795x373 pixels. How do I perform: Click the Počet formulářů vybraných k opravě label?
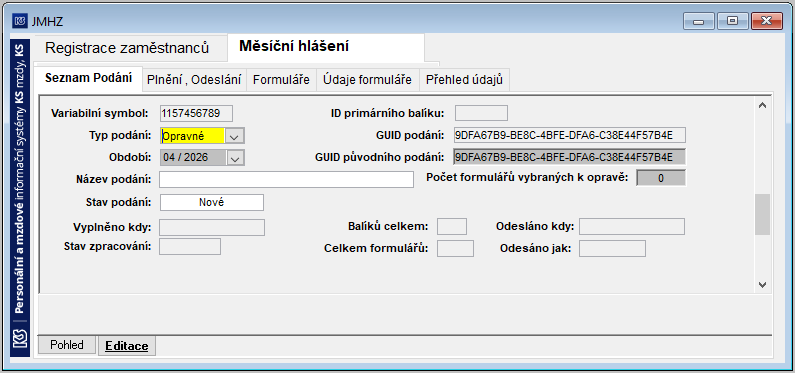click(527, 177)
